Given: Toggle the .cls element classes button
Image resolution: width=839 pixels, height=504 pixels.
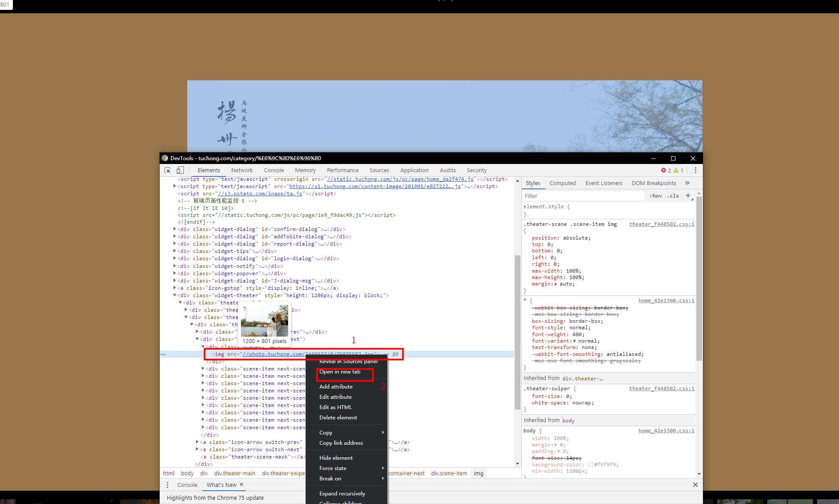Looking at the screenshot, I should click(673, 196).
